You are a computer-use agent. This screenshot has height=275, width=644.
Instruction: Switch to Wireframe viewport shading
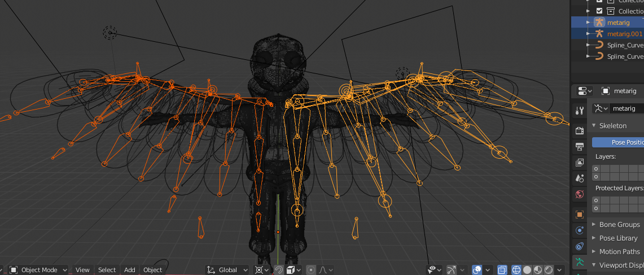[516, 270]
